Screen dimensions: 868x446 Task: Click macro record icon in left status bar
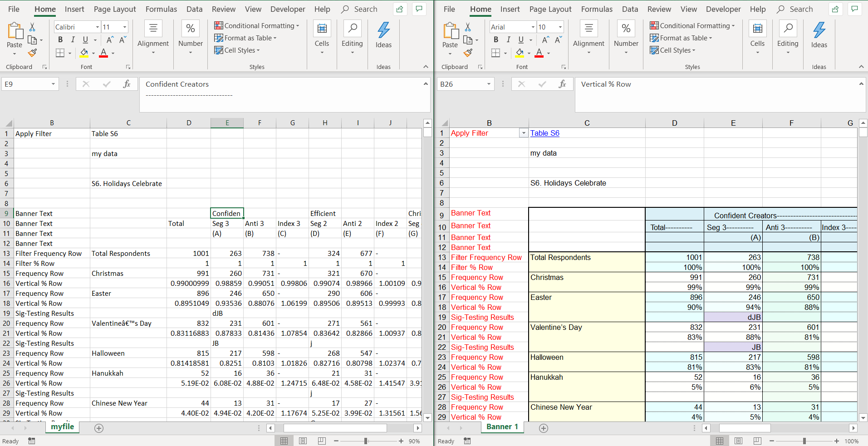tap(31, 441)
